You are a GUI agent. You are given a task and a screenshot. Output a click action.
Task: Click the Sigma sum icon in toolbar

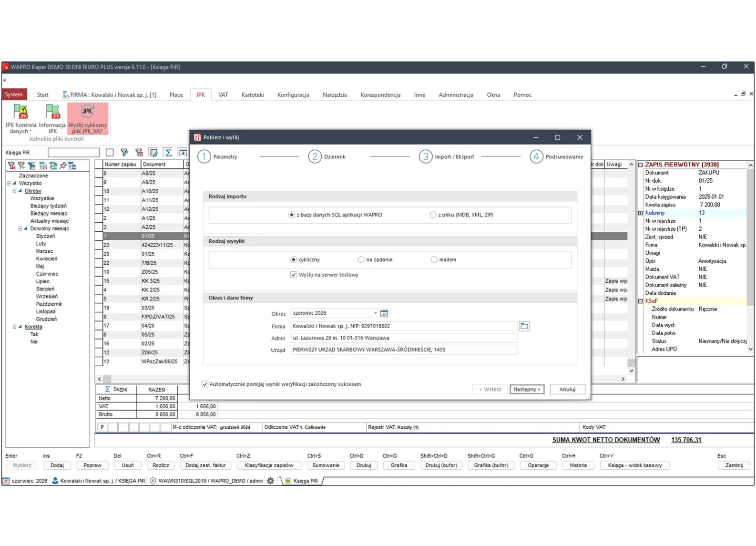click(x=168, y=153)
